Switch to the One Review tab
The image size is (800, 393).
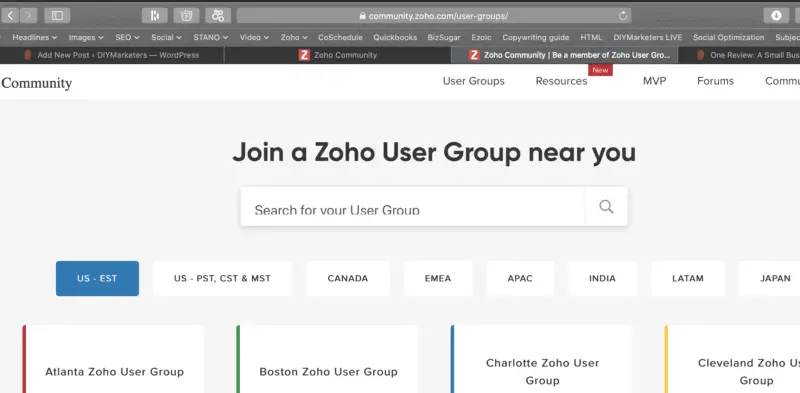pyautogui.click(x=739, y=55)
